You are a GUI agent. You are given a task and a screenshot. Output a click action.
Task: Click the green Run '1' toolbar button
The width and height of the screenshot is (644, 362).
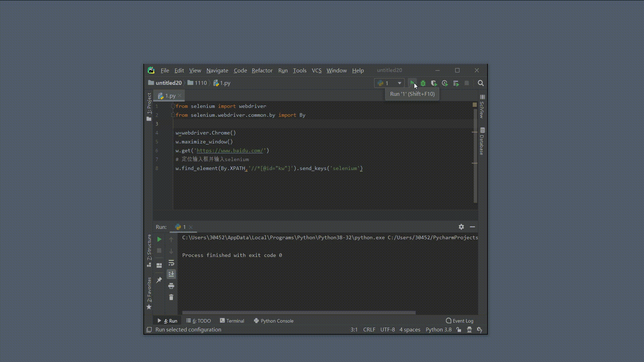tap(412, 83)
